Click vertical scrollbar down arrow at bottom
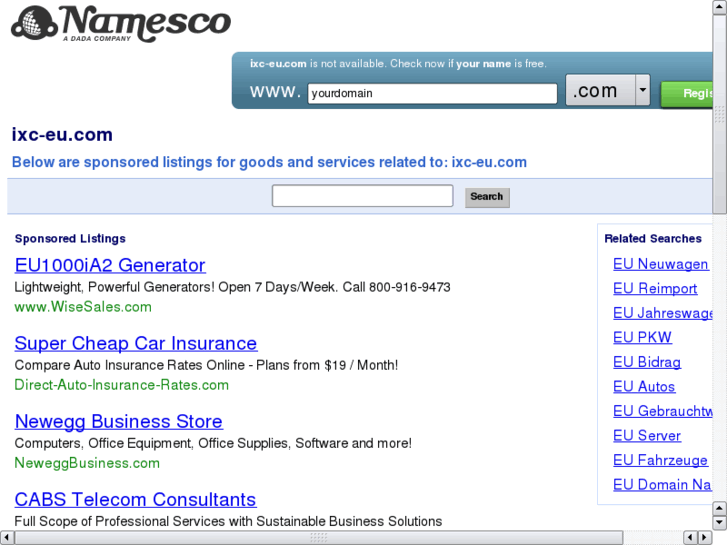Image resolution: width=727 pixels, height=545 pixels. [x=720, y=522]
